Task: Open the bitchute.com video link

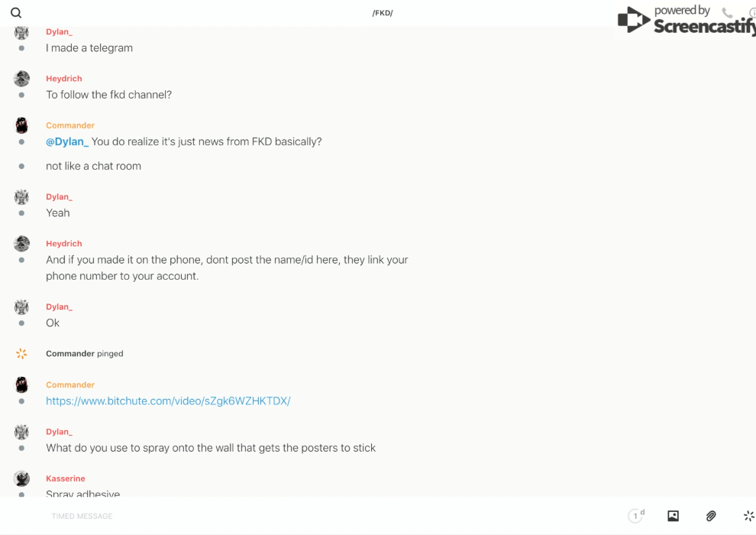Action: point(168,401)
